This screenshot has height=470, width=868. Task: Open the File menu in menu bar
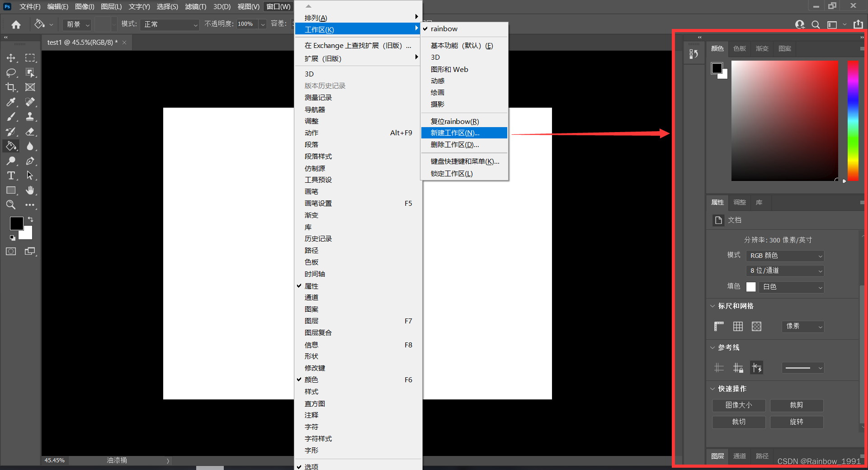pyautogui.click(x=30, y=6)
